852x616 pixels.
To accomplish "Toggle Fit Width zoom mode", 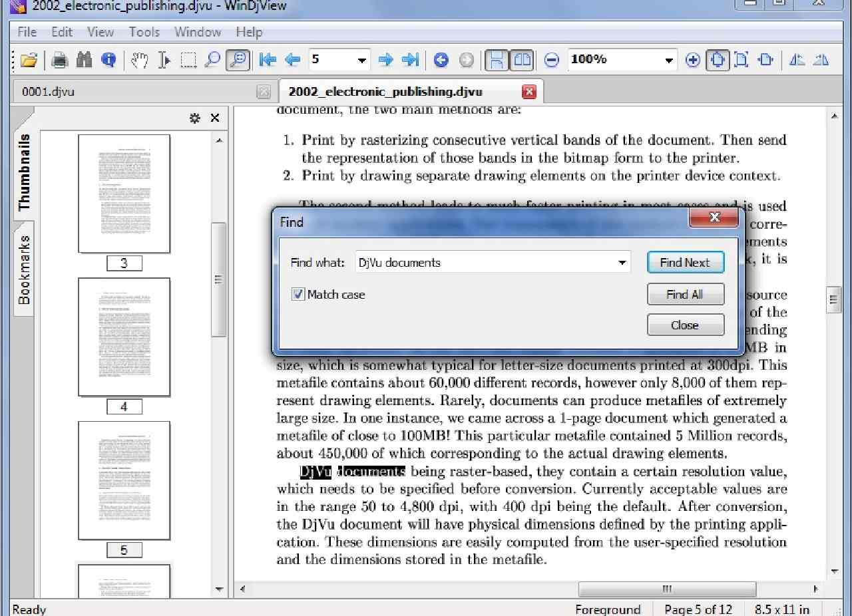I will pyautogui.click(x=717, y=60).
